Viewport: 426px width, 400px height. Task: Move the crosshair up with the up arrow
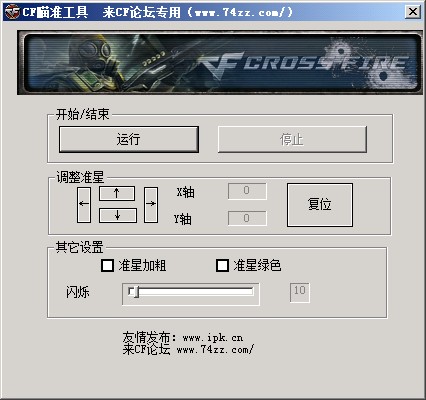[x=117, y=193]
